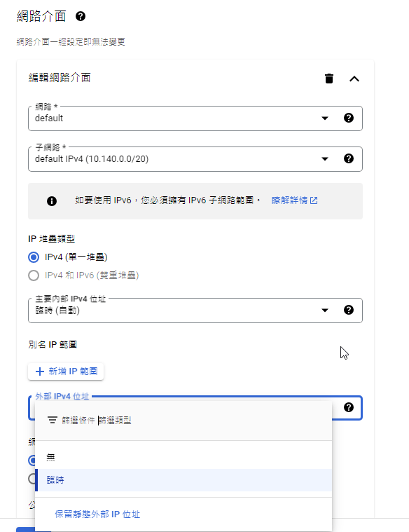Click the info icon in IPv6 notice

[x=52, y=201]
